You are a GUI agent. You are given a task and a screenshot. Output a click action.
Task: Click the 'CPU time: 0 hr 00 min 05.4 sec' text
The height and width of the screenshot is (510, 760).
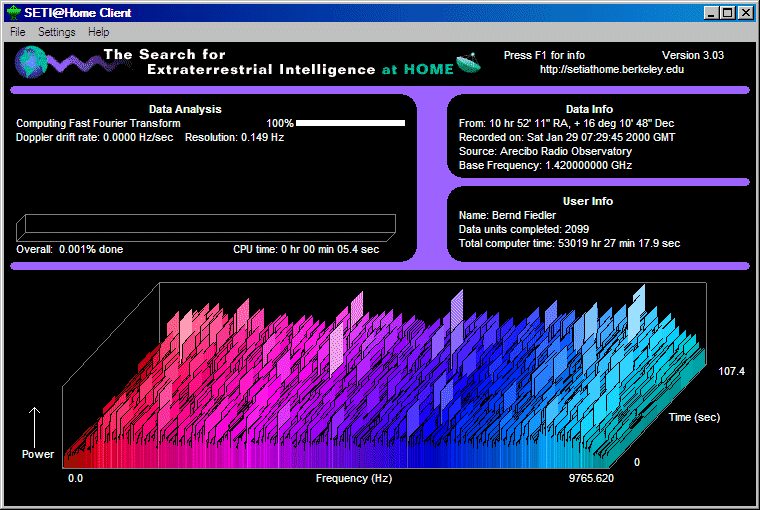[306, 249]
